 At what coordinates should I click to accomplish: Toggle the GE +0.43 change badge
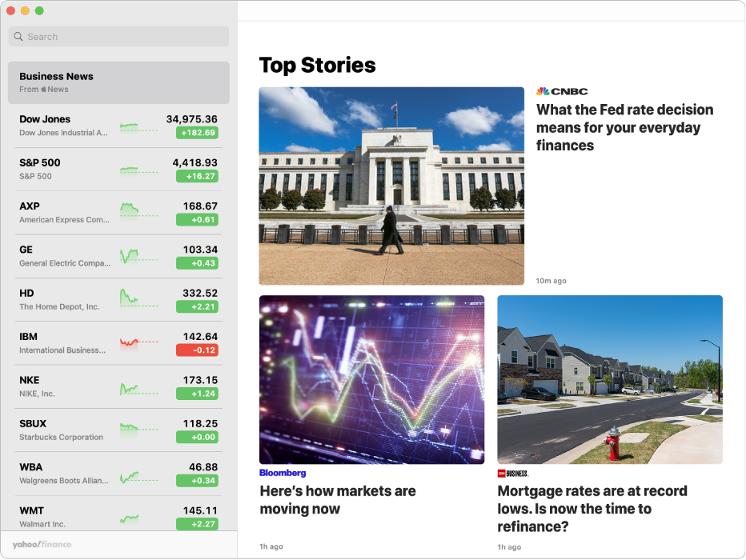197,263
